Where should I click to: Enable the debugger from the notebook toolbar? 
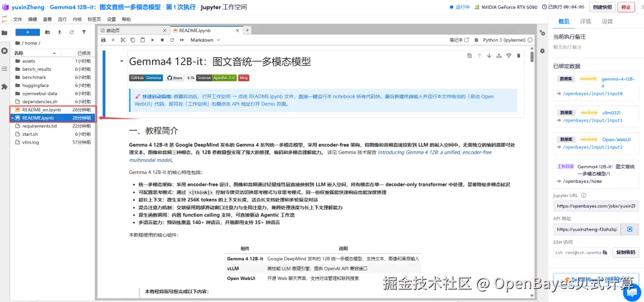click(x=476, y=41)
